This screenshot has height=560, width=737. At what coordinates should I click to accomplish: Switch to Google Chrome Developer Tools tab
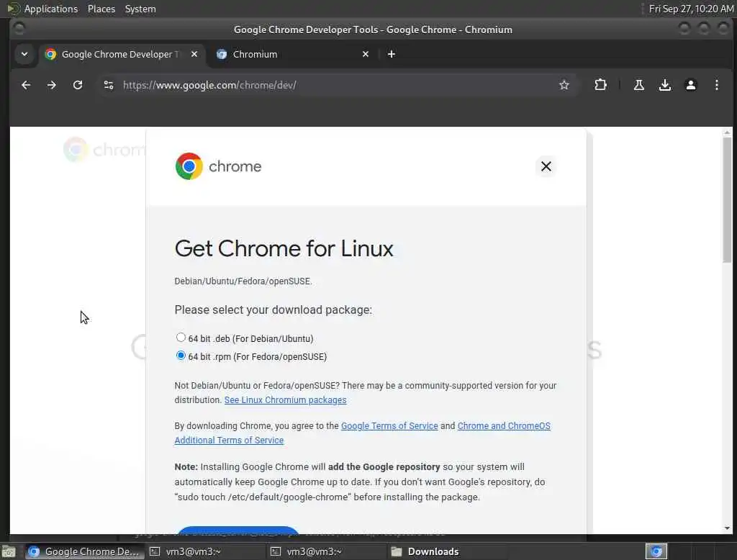point(122,54)
